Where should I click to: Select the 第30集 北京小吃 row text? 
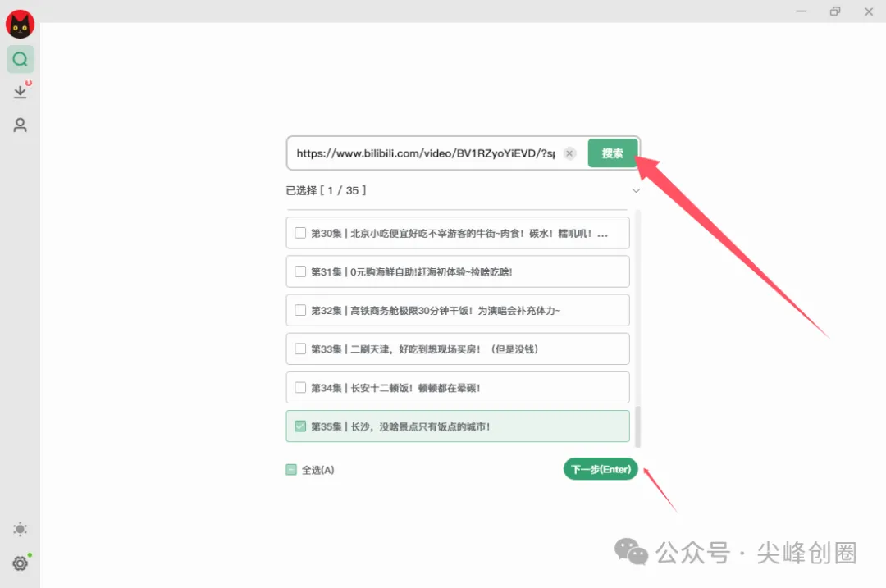[459, 233]
